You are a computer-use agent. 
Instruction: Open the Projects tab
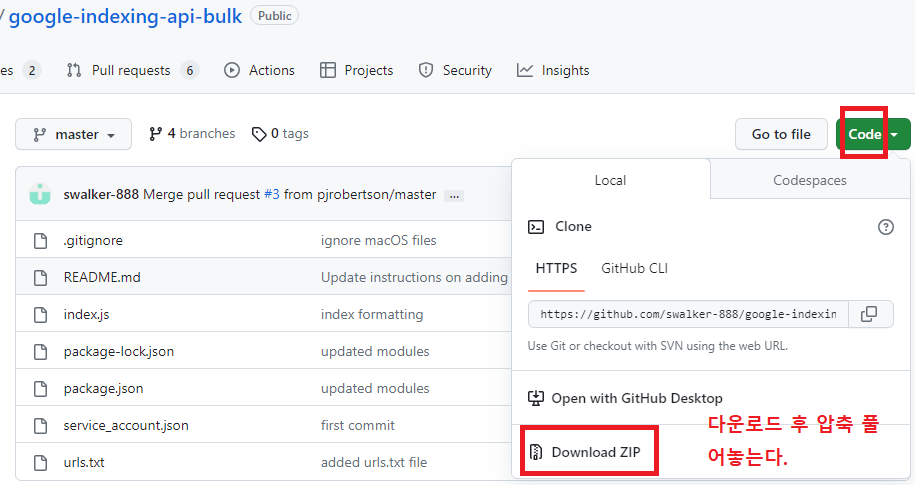[x=357, y=71]
